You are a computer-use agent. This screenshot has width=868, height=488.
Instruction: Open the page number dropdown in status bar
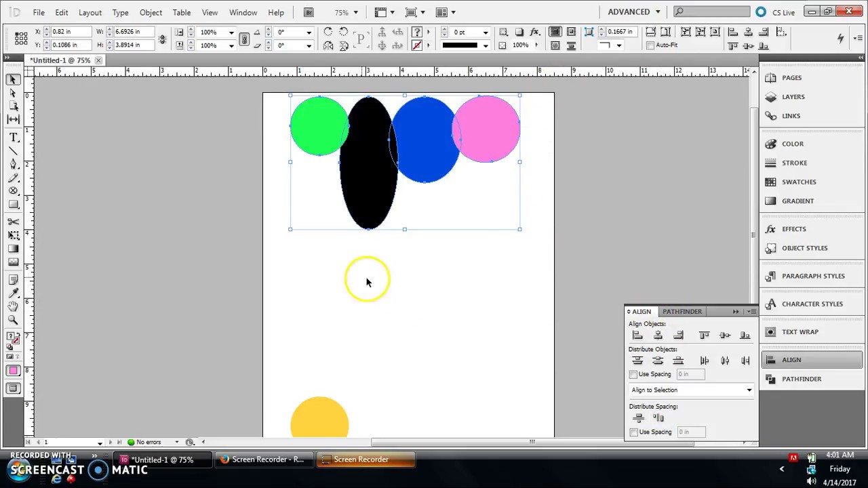[x=100, y=443]
